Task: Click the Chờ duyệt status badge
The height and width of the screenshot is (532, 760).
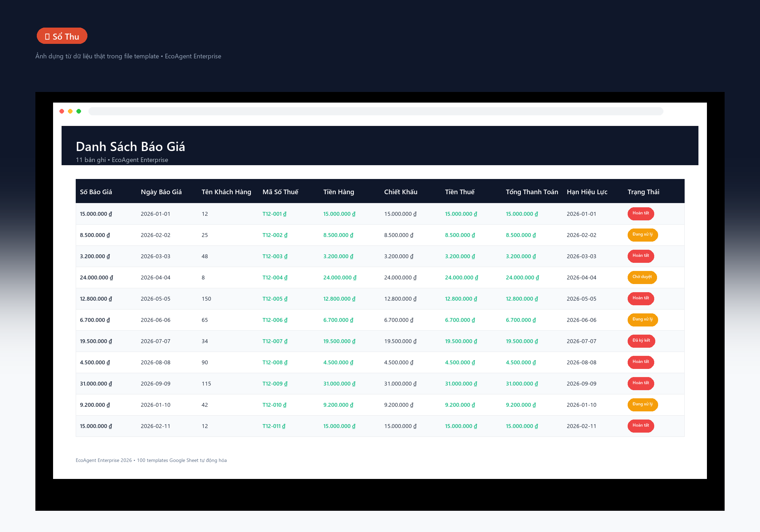Action: coord(642,277)
